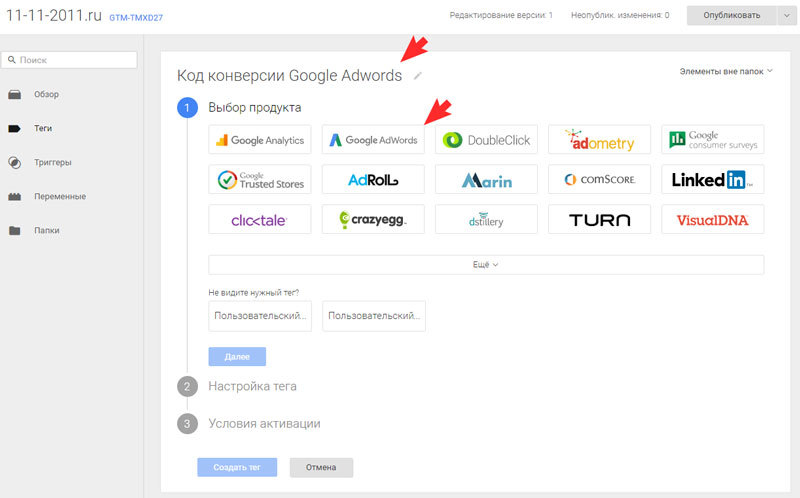
Task: Choose the Adometry product tile
Action: (x=599, y=139)
